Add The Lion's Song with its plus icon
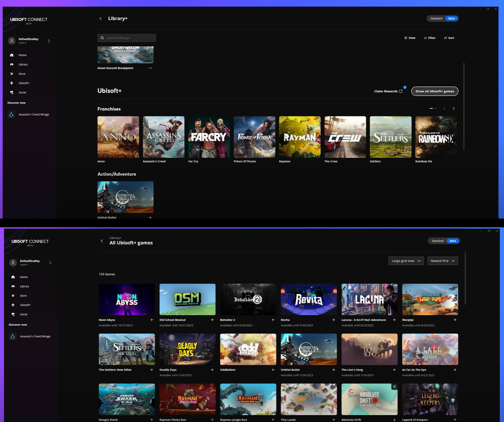504x422 pixels. pos(394,370)
